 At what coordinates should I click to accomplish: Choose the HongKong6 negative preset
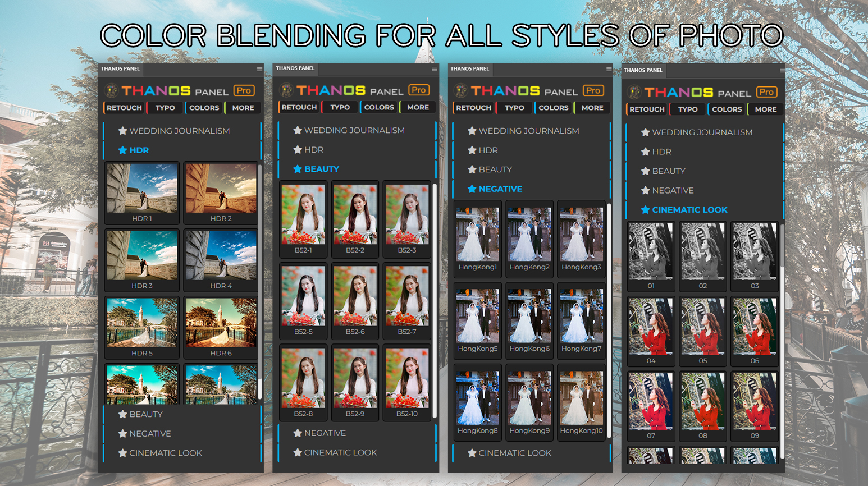pos(529,321)
